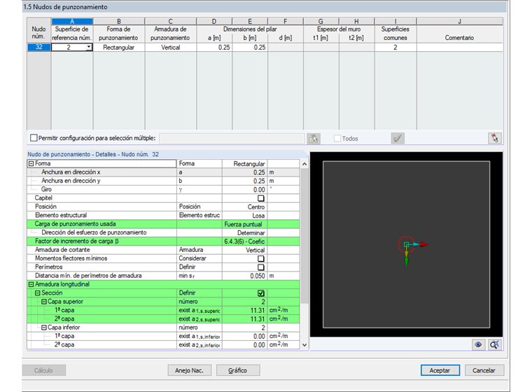This screenshot has width=532, height=392.
Task: Click 'Anchura en dirección y' value 0.25
Action: tap(244, 181)
